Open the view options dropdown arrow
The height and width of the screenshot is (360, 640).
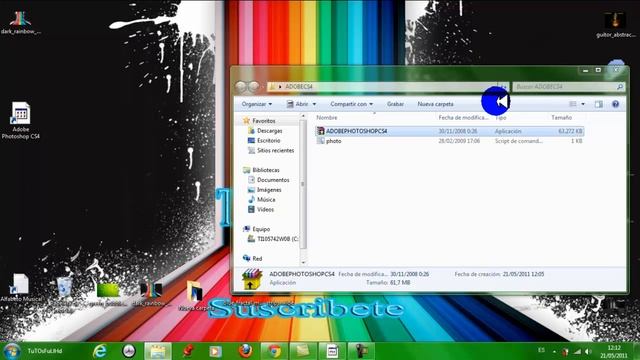(x=583, y=104)
